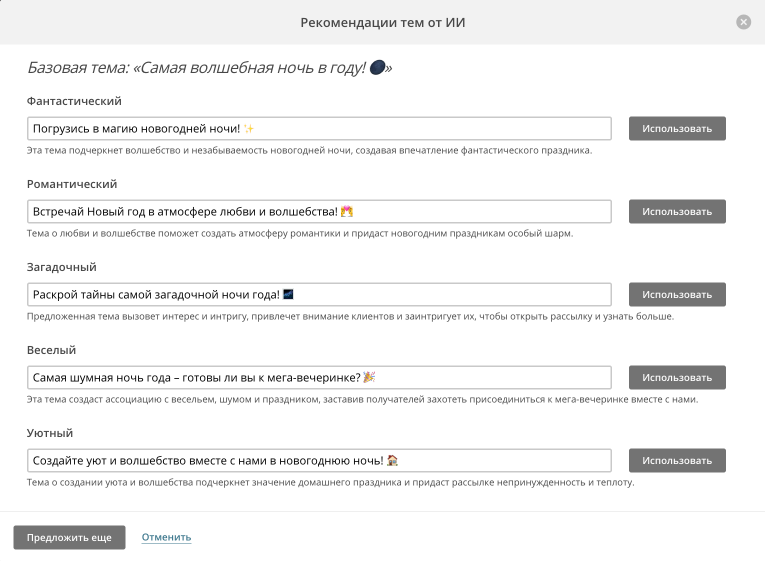The image size is (765, 561).
Task: Use the Уютный subject suggestion
Action: 677,460
